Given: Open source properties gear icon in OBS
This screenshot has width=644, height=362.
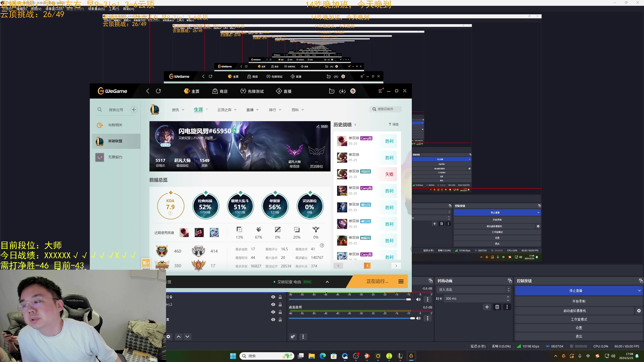Looking at the screenshot, I should coord(169,337).
